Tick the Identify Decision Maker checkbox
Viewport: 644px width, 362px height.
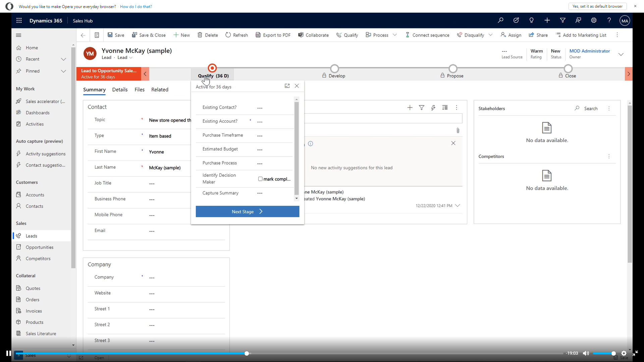coord(260,179)
